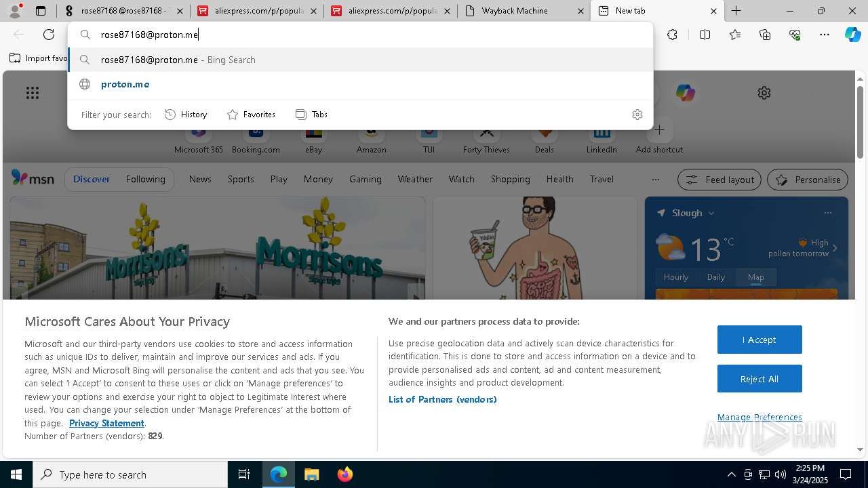Select the Discover feed tab

coord(92,179)
